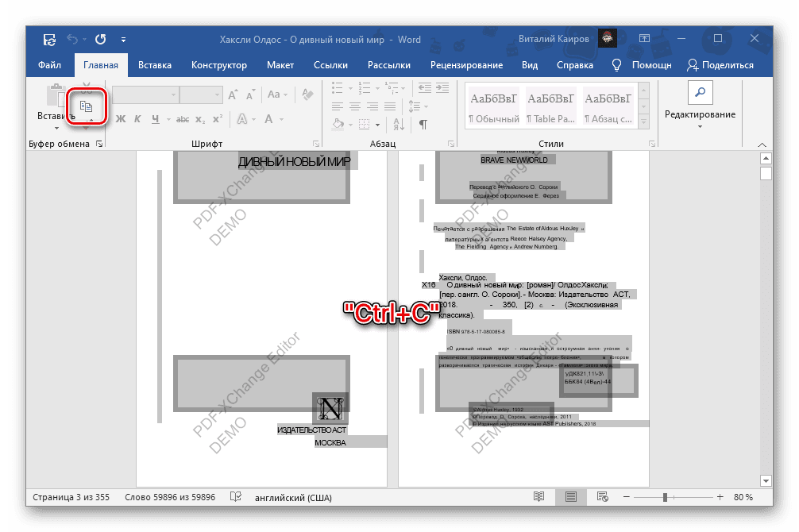This screenshot has width=799, height=532.
Task: Click the Decrease font size icon
Action: click(250, 94)
